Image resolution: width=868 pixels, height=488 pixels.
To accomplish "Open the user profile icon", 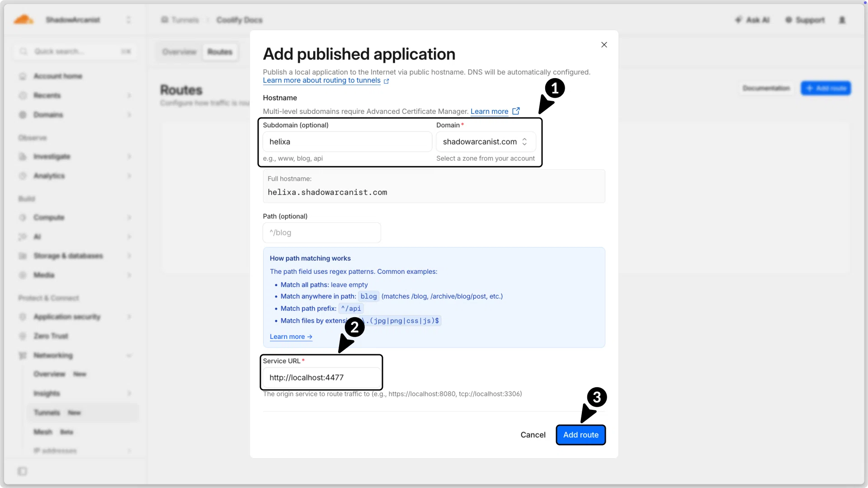I will click(842, 20).
